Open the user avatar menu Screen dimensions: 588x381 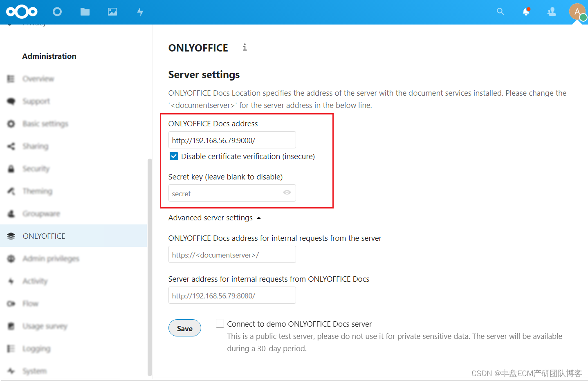point(577,11)
